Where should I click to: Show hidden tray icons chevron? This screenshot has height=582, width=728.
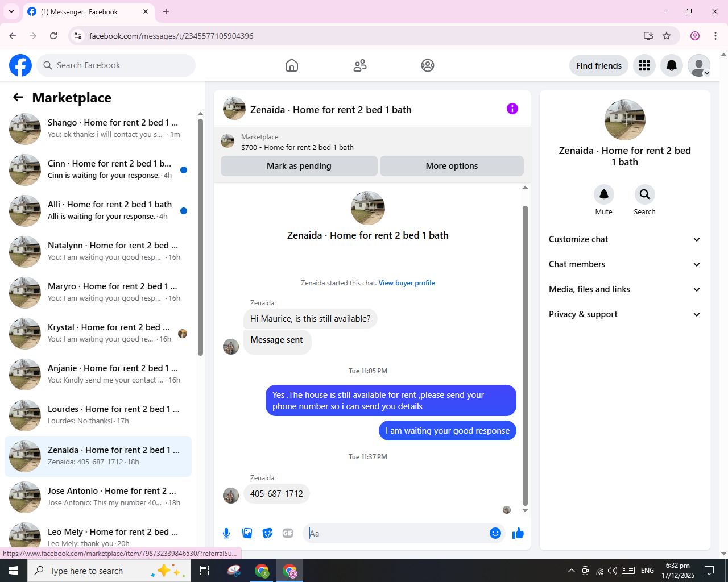click(x=571, y=571)
